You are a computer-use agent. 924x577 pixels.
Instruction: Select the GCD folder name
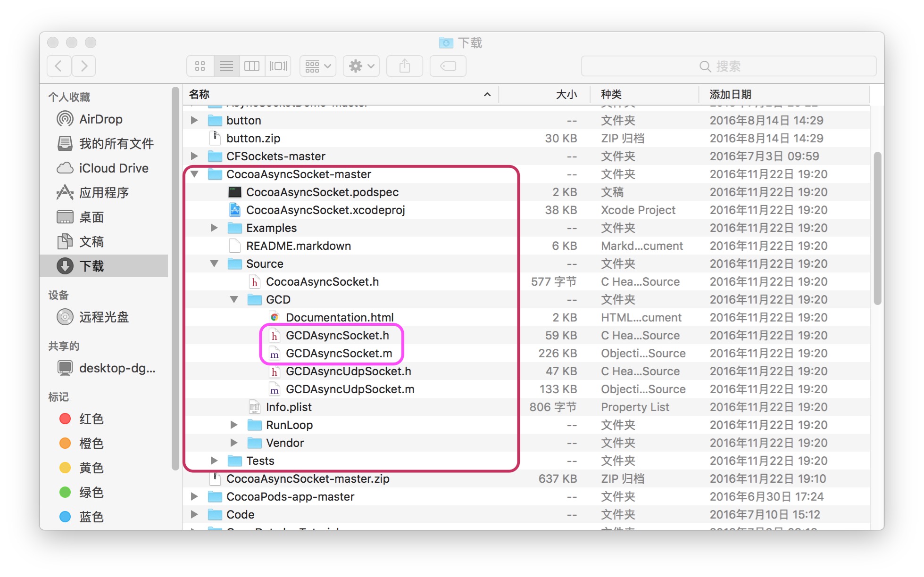[x=278, y=299]
